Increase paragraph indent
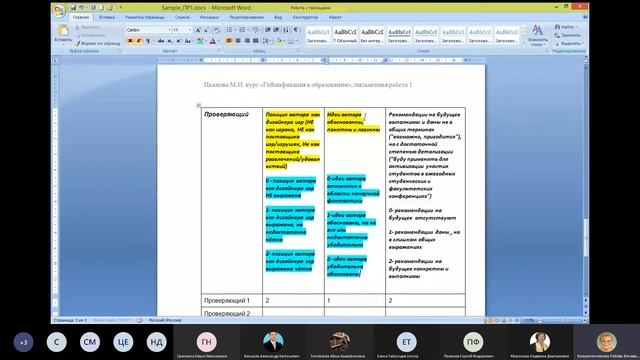 (x=276, y=30)
